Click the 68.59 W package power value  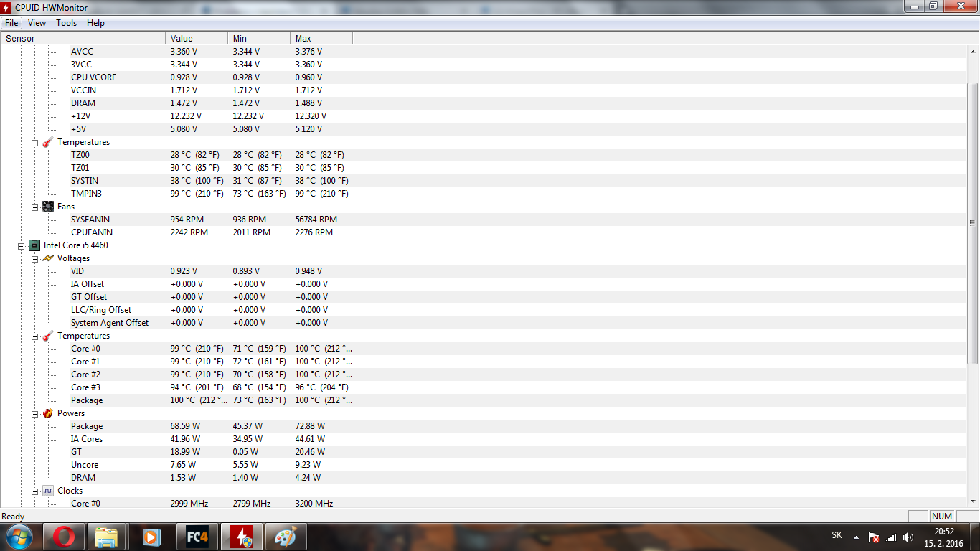[185, 426]
